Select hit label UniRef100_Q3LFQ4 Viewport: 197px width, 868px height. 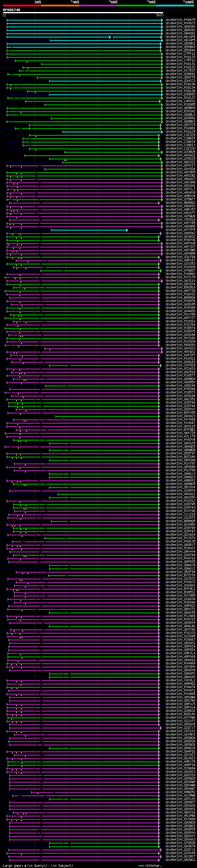pos(180,257)
